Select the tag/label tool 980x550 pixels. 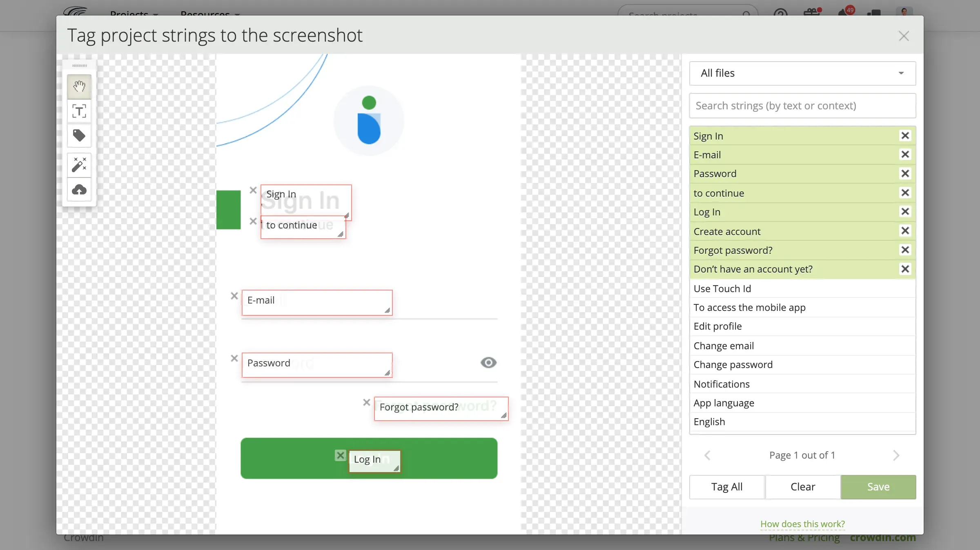click(x=80, y=136)
